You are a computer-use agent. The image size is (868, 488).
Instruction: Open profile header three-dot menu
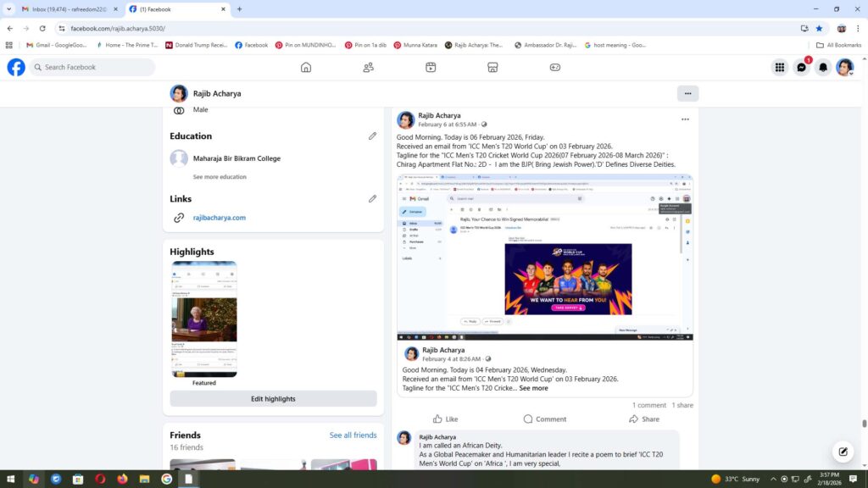687,93
